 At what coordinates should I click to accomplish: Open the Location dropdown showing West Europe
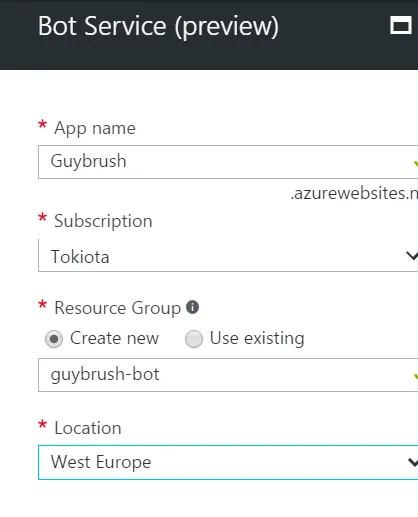(x=228, y=462)
